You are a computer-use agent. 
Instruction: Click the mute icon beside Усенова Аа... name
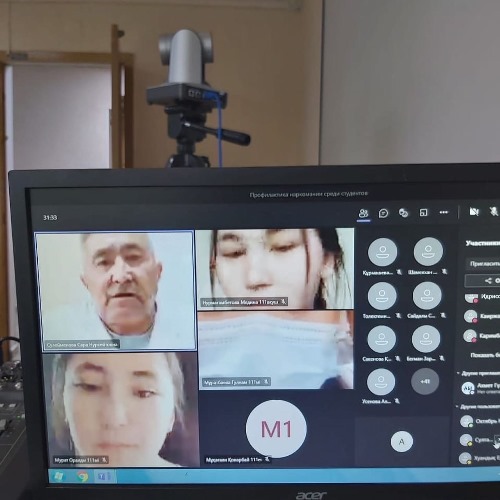click(x=397, y=401)
